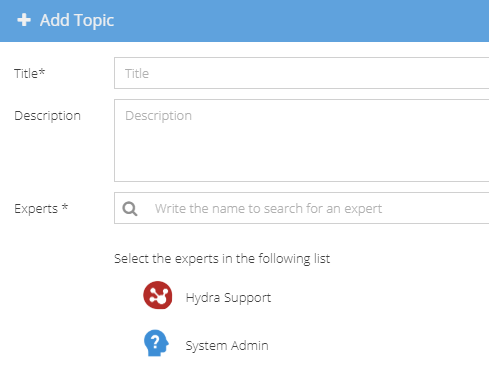Click the expert name search field

(x=302, y=208)
